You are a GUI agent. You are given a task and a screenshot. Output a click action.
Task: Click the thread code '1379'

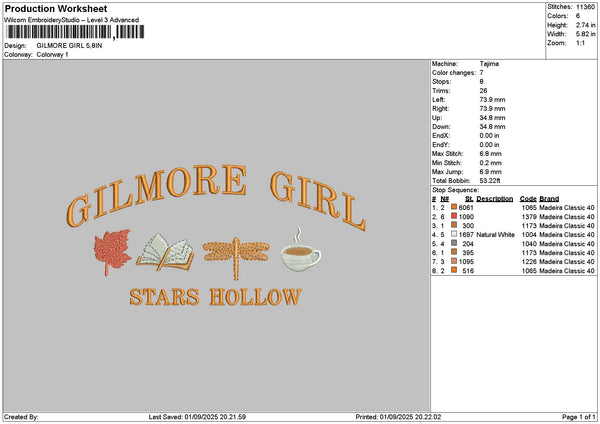(x=529, y=217)
